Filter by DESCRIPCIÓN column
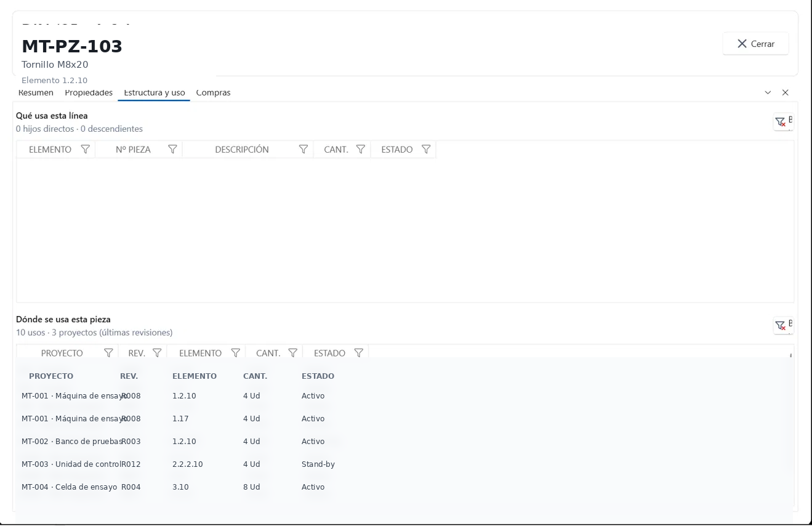The height and width of the screenshot is (526, 812). click(x=303, y=150)
